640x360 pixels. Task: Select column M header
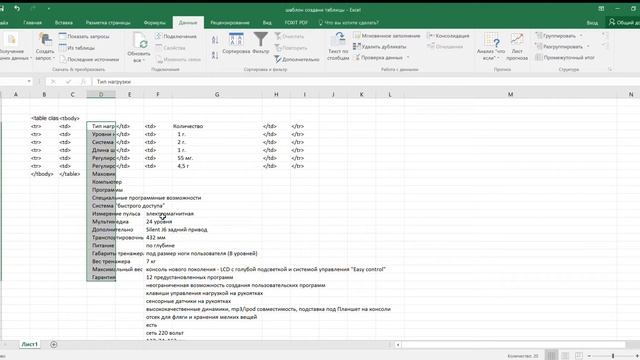point(510,94)
